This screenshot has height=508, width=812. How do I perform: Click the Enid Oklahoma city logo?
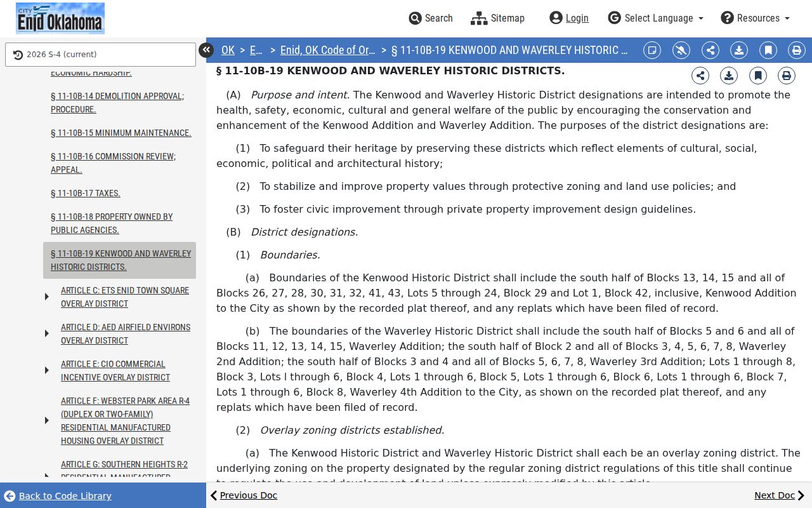coord(60,18)
